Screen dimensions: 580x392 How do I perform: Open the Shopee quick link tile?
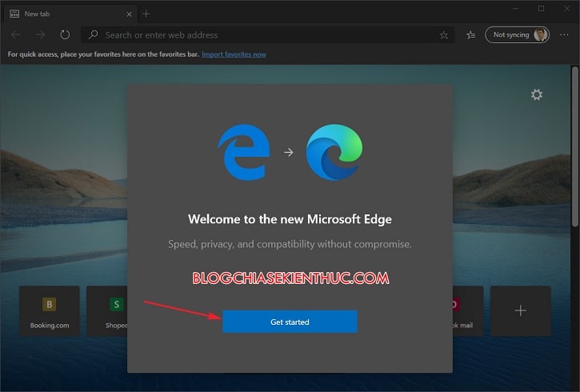(x=107, y=310)
